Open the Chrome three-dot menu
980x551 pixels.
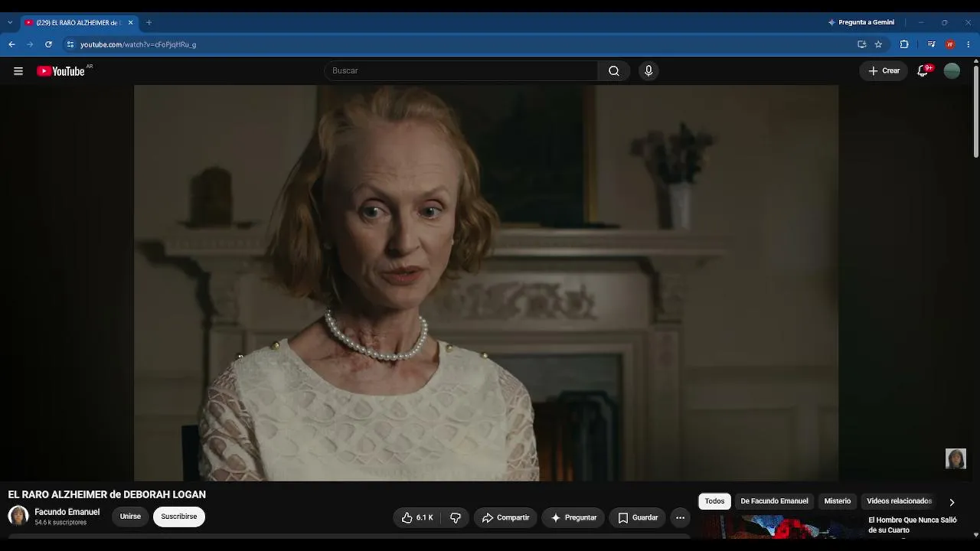(969, 44)
